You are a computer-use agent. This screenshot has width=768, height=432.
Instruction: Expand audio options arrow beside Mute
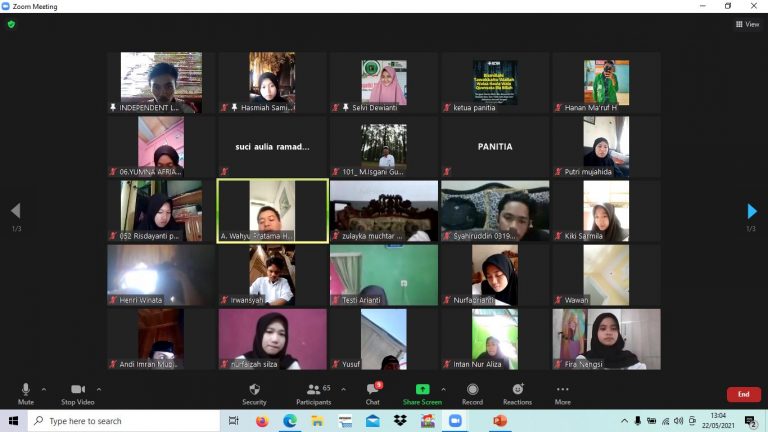(x=44, y=389)
